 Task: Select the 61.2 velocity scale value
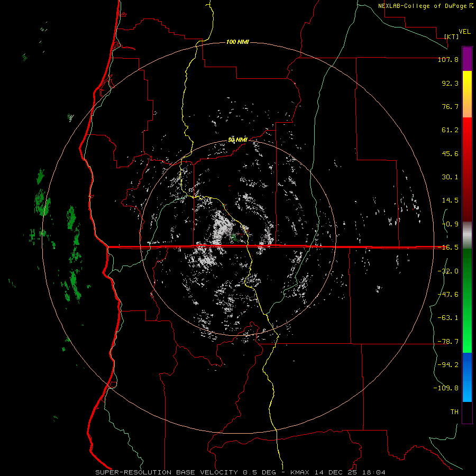coord(450,130)
